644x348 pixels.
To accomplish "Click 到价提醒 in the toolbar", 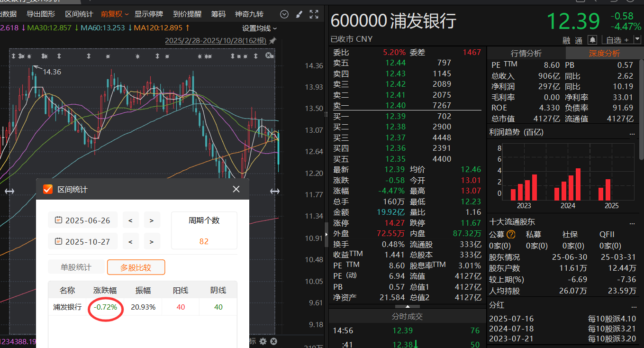I will tap(187, 14).
